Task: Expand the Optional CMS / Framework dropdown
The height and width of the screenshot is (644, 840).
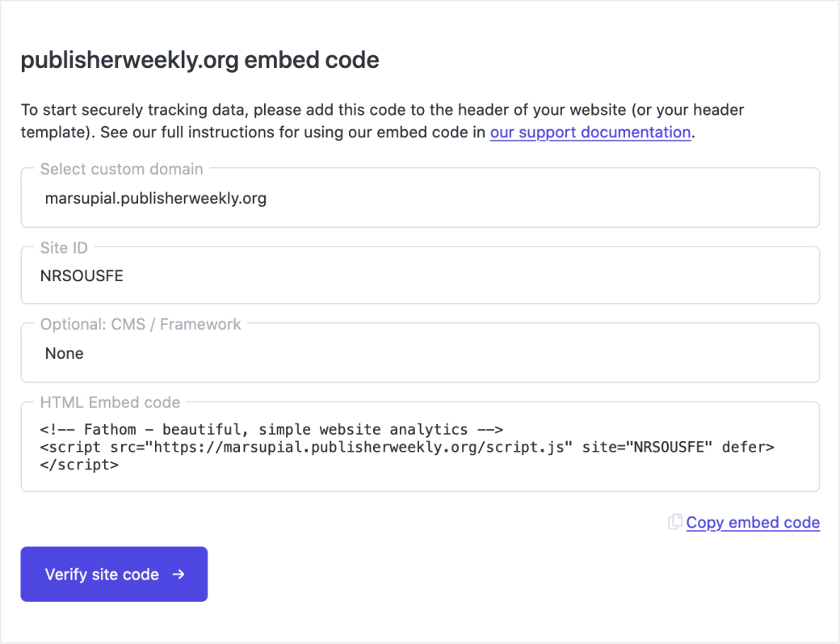Action: pyautogui.click(x=420, y=353)
